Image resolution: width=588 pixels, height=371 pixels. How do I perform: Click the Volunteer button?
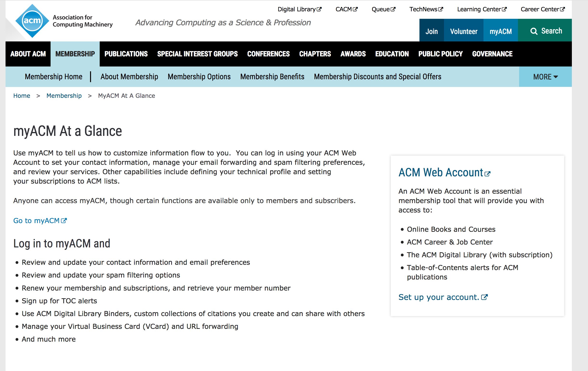click(464, 30)
